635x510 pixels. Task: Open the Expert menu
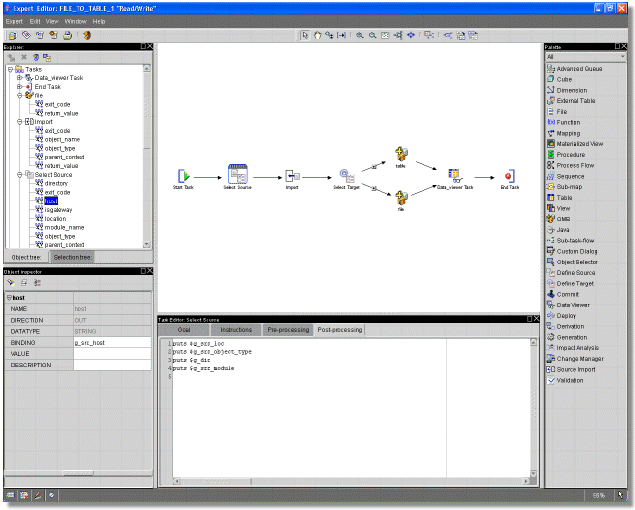coord(14,21)
